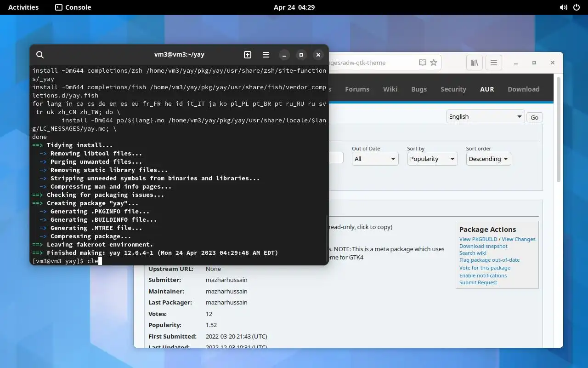
Task: Open the browser library icon
Action: tap(475, 63)
